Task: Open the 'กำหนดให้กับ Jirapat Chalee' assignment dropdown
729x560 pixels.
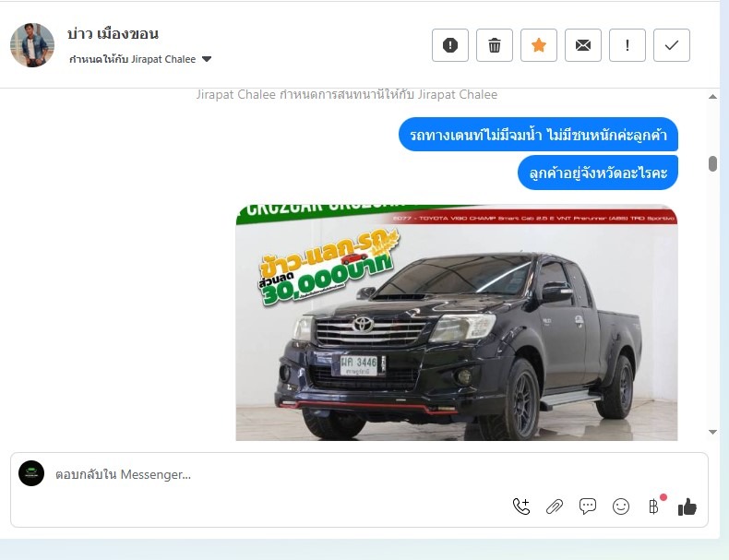Action: pyautogui.click(x=140, y=59)
